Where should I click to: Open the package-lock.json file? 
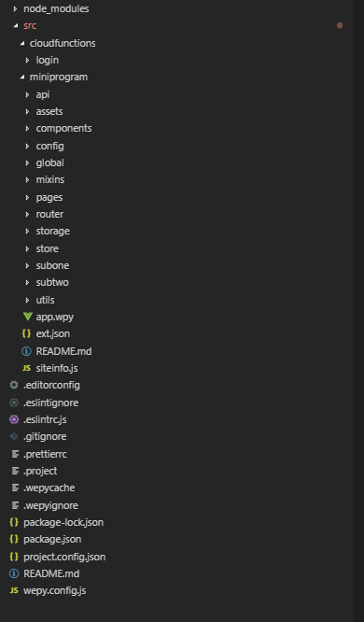click(x=63, y=522)
